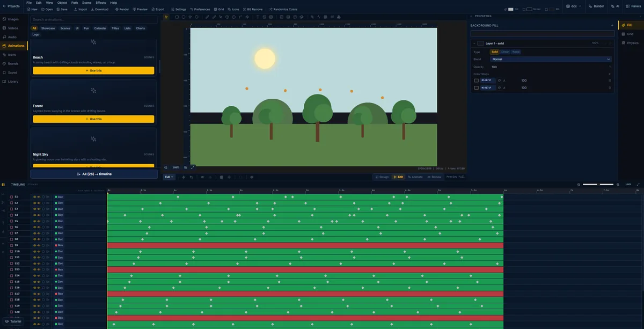Select the star shape tool
This screenshot has height=329, width=644.
(x=190, y=17)
